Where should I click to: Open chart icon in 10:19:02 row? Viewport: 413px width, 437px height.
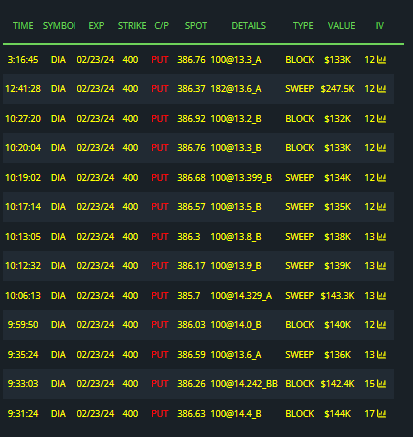tap(381, 178)
